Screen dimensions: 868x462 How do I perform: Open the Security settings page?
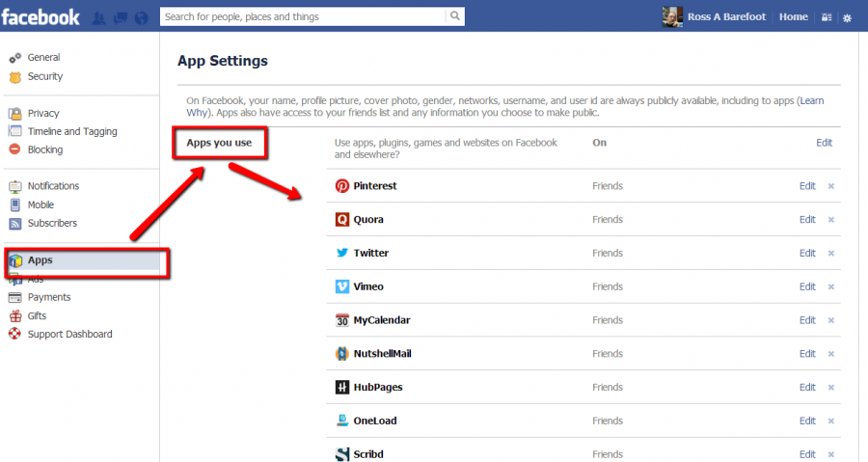tap(45, 76)
